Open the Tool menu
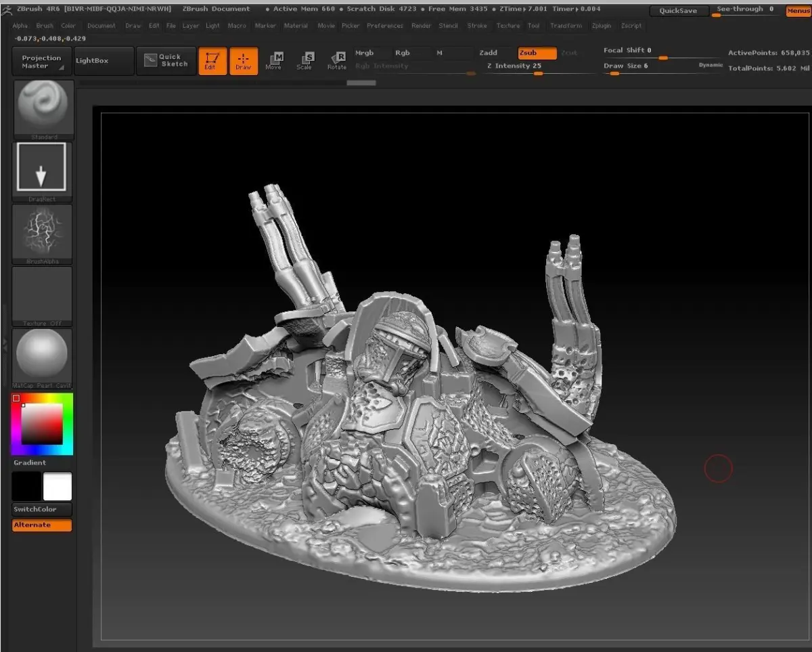The width and height of the screenshot is (812, 652). click(x=534, y=26)
